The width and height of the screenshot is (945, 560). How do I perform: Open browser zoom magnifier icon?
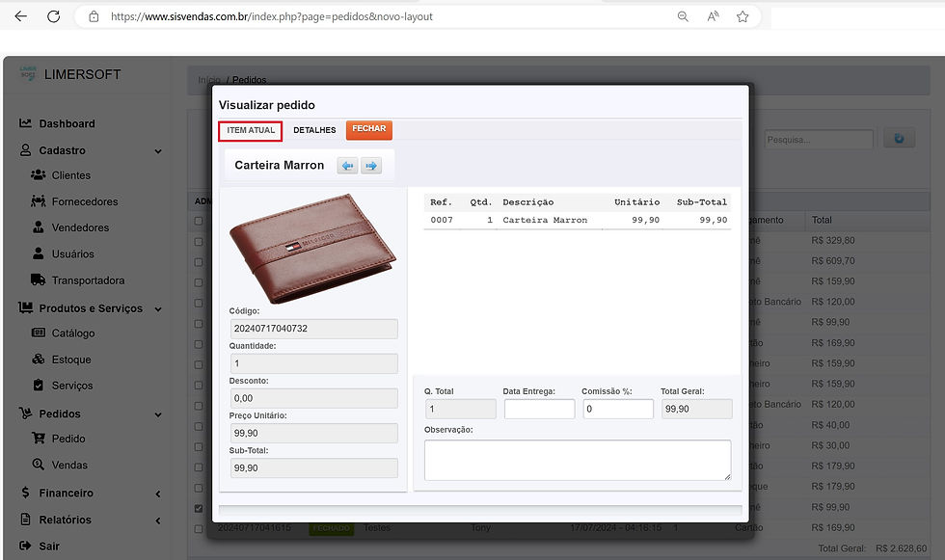tap(683, 16)
